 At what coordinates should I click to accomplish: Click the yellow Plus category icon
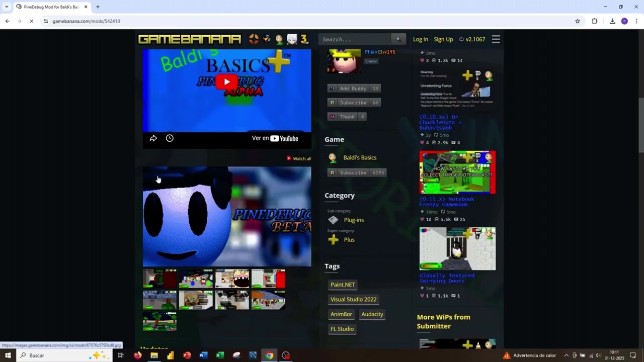(333, 240)
